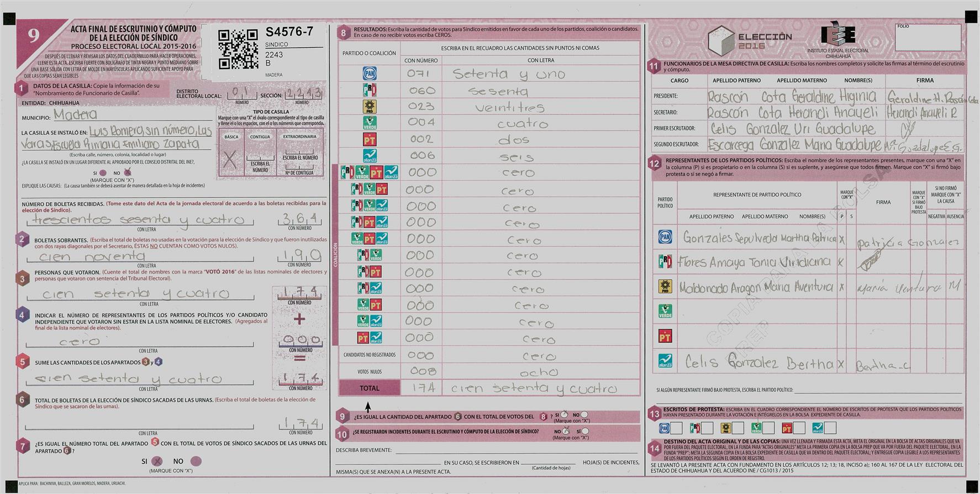Click the TOTAL number field showing 174
This screenshot has height=494, width=980.
pyautogui.click(x=423, y=388)
